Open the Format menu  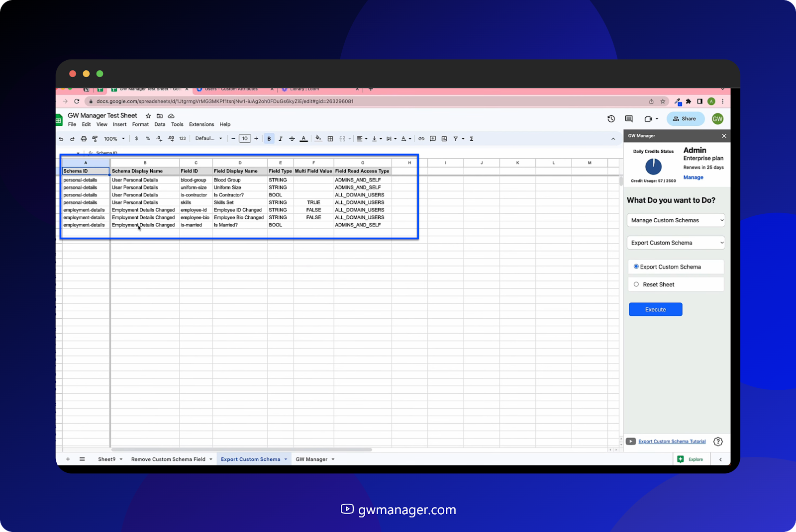(140, 125)
